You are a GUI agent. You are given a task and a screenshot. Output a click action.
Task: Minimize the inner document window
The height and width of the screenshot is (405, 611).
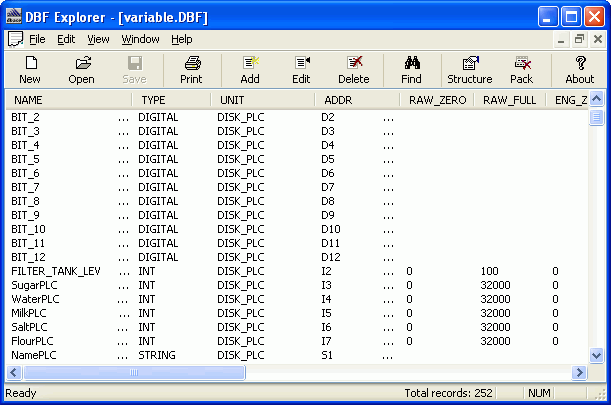point(561,39)
